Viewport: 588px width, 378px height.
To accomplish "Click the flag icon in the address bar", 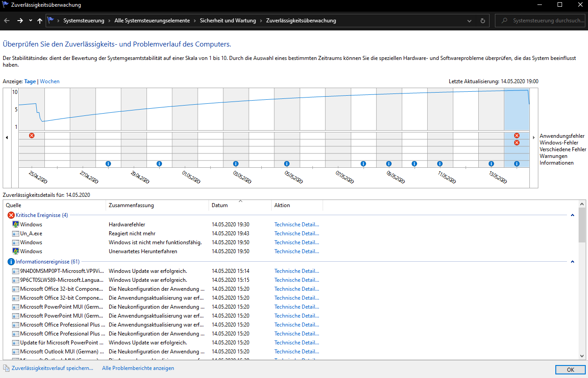I will pyautogui.click(x=51, y=20).
